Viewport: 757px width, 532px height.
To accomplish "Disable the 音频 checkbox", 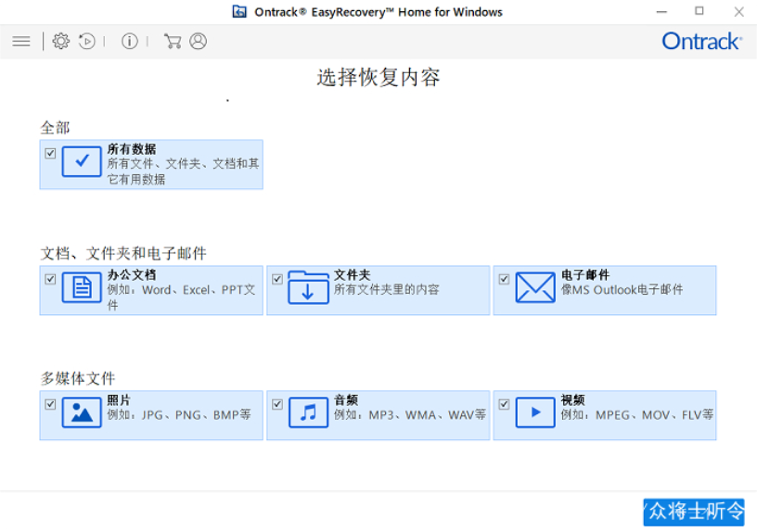I will coord(277,404).
